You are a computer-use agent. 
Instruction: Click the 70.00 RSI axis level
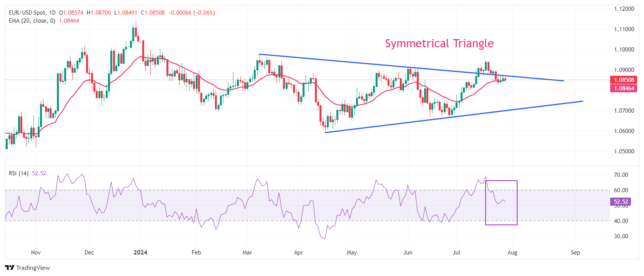(x=621, y=175)
